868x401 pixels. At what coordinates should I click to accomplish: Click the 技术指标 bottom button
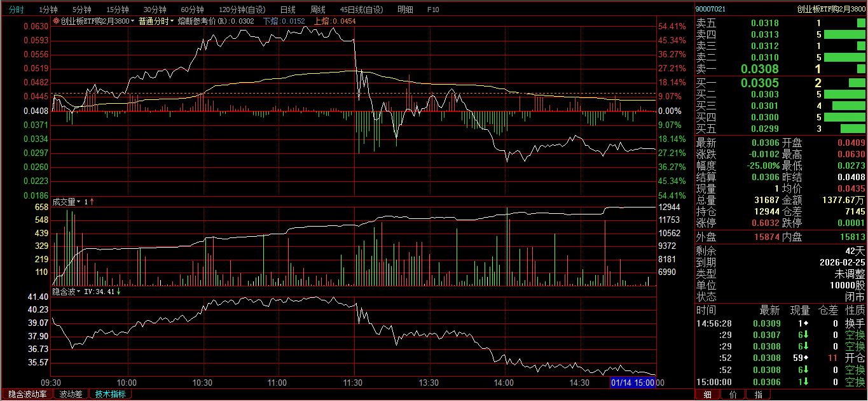(110, 394)
